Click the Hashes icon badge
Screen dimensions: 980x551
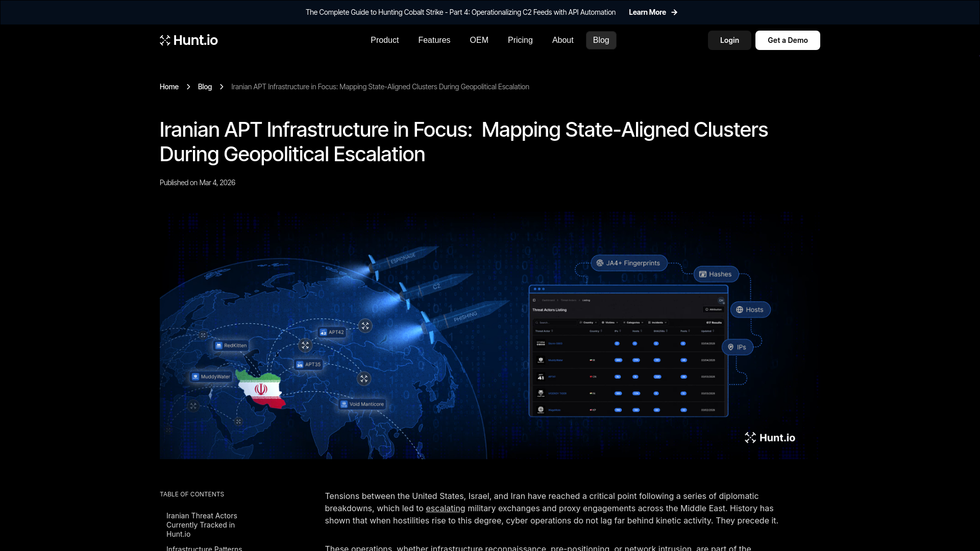coord(703,274)
